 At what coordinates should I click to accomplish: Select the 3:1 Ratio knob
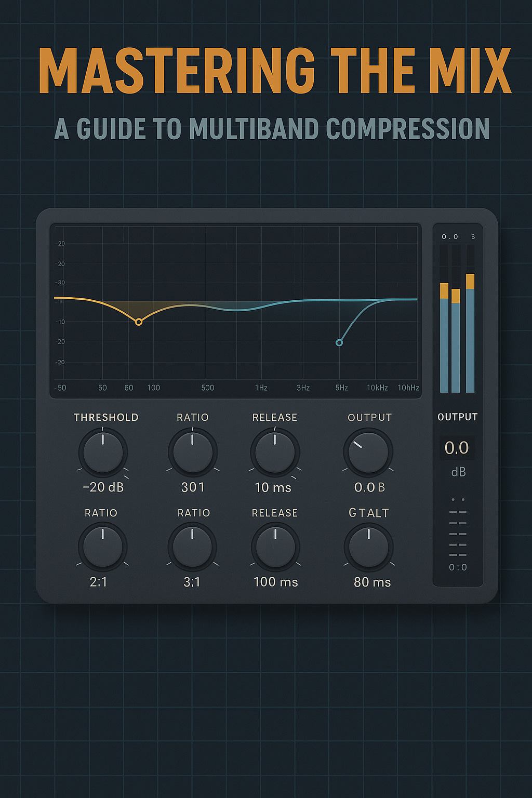point(193,547)
